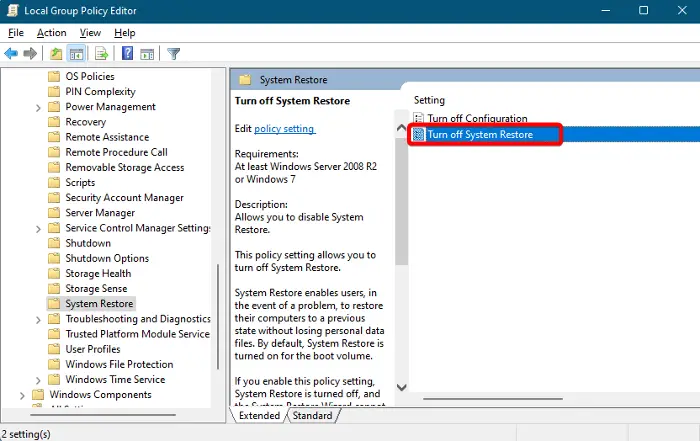Open the File menu
The height and width of the screenshot is (441, 700).
tap(16, 33)
